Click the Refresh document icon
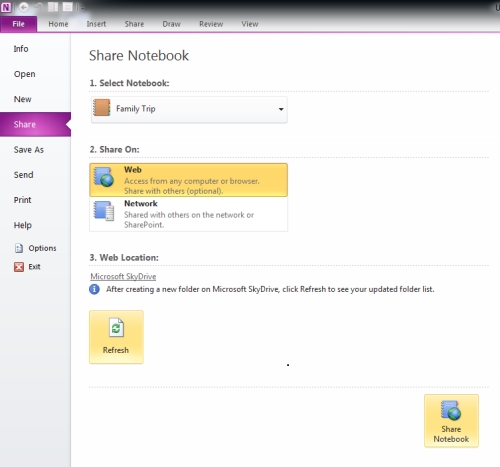 pyautogui.click(x=116, y=328)
